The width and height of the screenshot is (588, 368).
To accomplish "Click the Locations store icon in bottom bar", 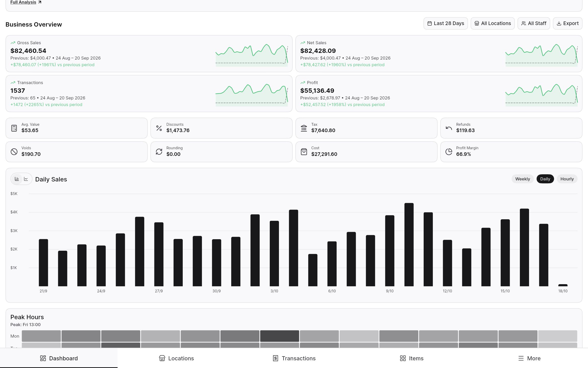I will click(162, 358).
